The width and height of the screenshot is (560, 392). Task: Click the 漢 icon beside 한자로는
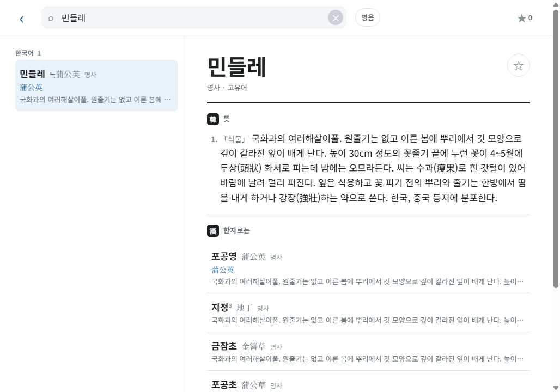click(213, 231)
